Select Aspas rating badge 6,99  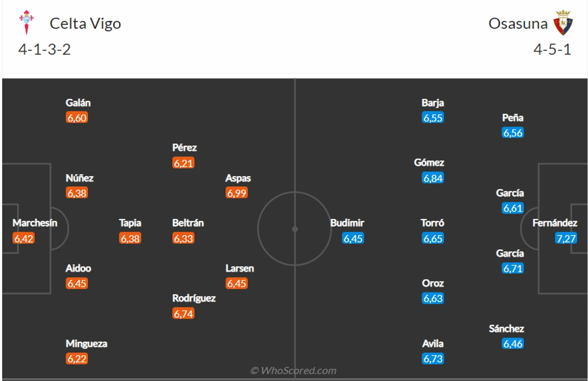pyautogui.click(x=236, y=193)
